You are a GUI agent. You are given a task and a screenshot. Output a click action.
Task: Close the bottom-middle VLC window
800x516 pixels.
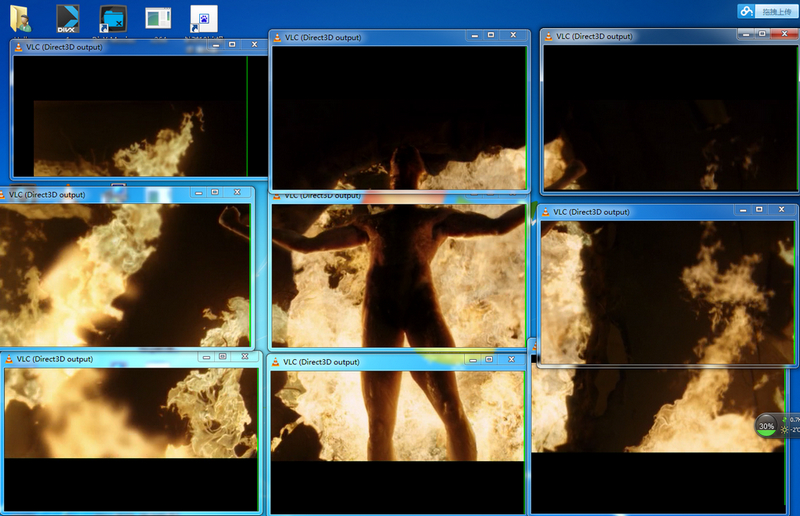[511, 359]
